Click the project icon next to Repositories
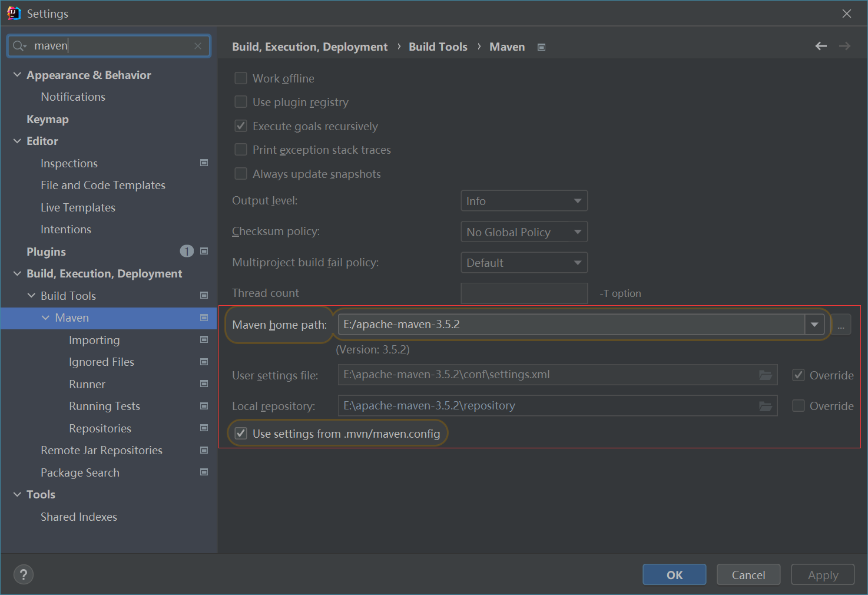This screenshot has width=868, height=595. 204,428
